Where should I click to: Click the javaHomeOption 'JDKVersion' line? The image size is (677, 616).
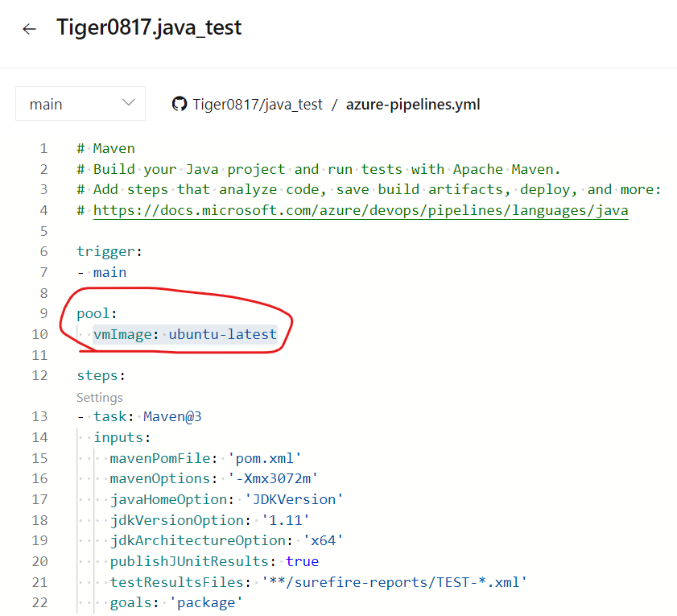(227, 499)
